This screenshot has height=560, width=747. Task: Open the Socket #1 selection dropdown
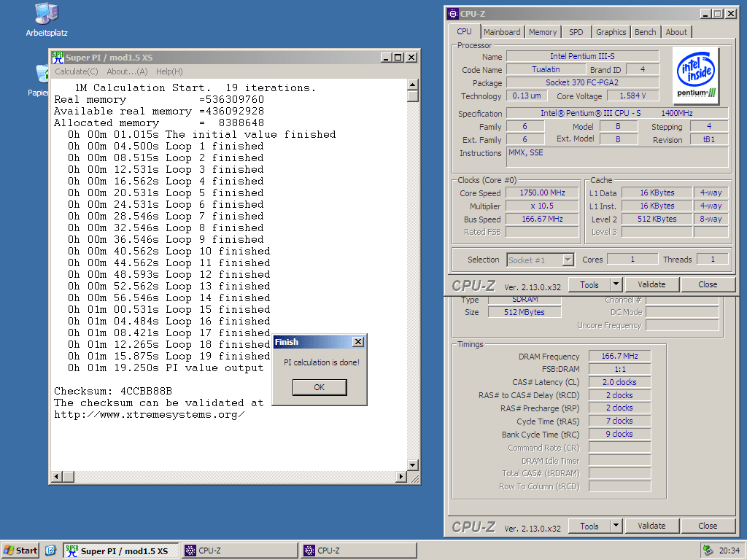(568, 260)
